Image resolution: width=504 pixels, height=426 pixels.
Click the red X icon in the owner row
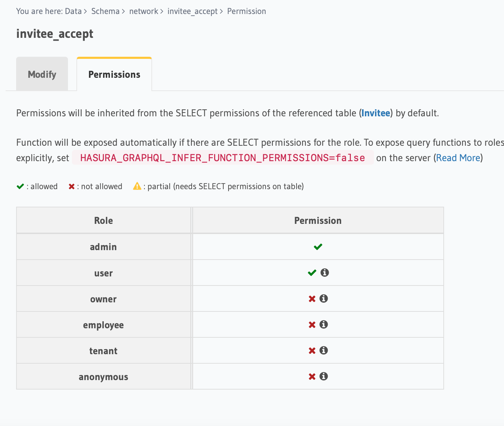pos(312,298)
